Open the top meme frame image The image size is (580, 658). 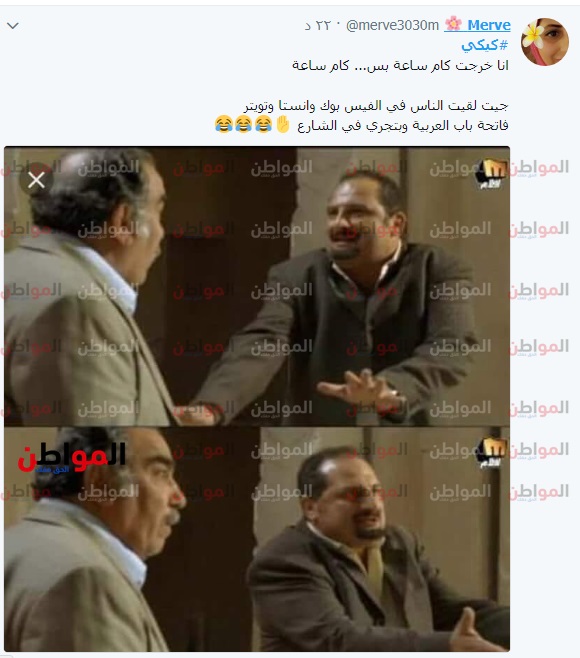coord(257,286)
